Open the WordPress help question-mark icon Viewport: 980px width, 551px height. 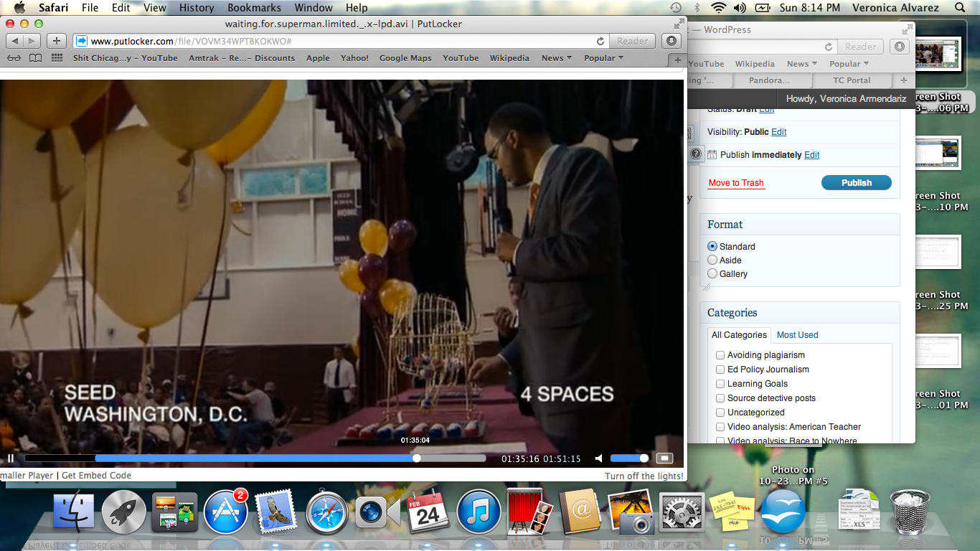point(695,154)
